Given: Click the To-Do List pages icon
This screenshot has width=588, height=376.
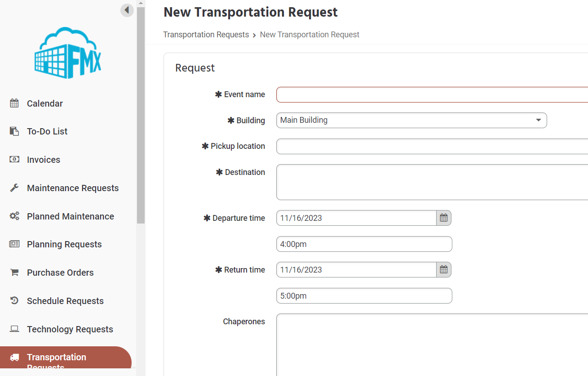Looking at the screenshot, I should pyautogui.click(x=14, y=131).
